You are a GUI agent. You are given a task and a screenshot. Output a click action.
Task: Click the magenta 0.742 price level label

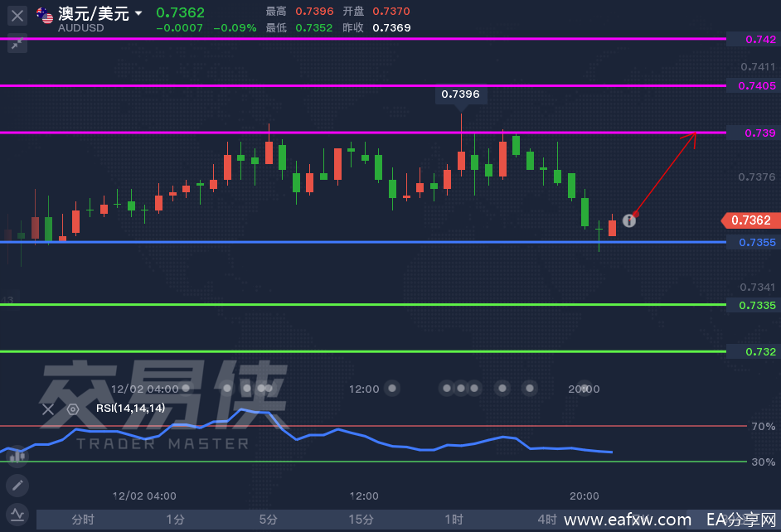tap(754, 39)
